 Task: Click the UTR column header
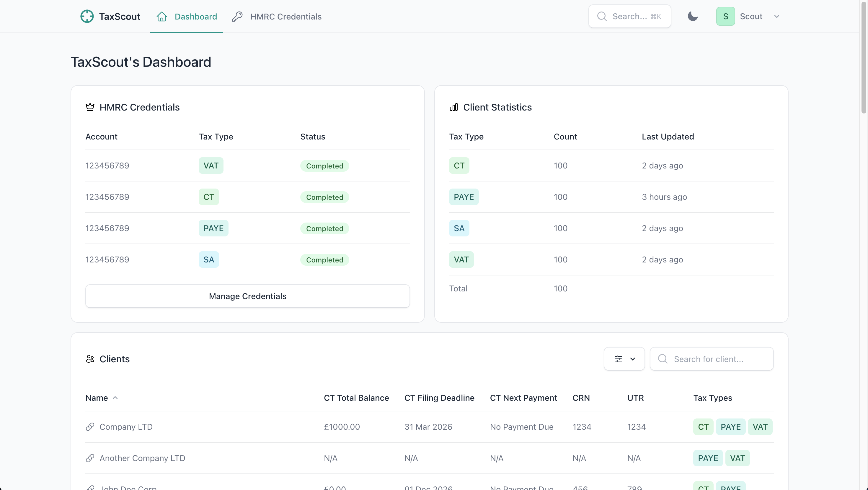point(635,397)
